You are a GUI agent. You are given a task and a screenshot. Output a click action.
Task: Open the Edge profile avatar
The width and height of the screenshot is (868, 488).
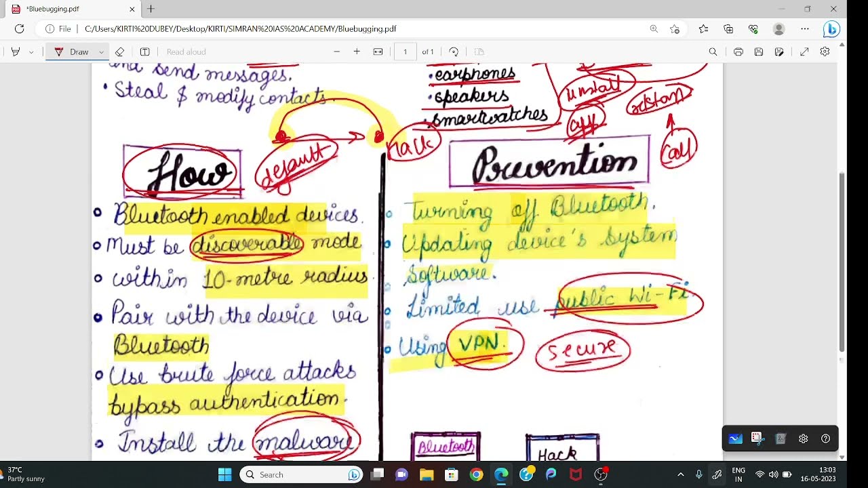tap(778, 28)
